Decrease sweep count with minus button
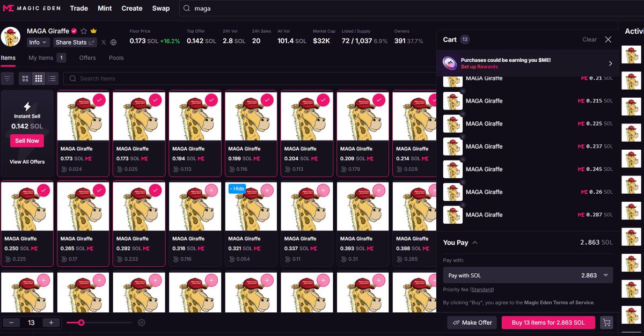Screen dimensions: 644x336 tap(11, 323)
